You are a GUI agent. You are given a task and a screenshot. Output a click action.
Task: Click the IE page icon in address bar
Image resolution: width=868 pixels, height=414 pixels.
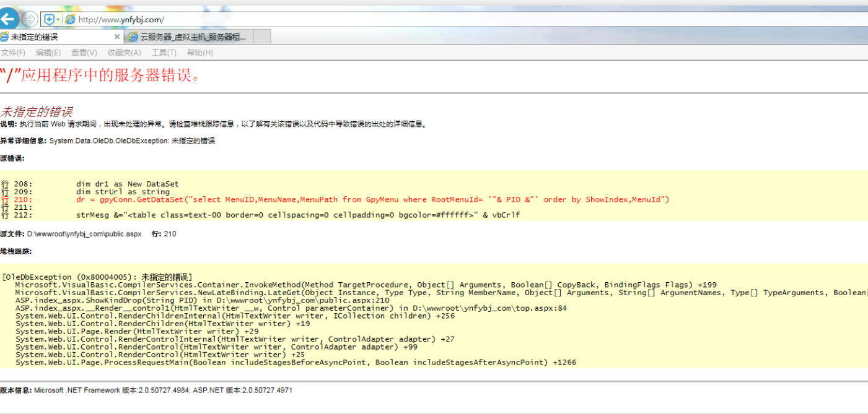(71, 19)
